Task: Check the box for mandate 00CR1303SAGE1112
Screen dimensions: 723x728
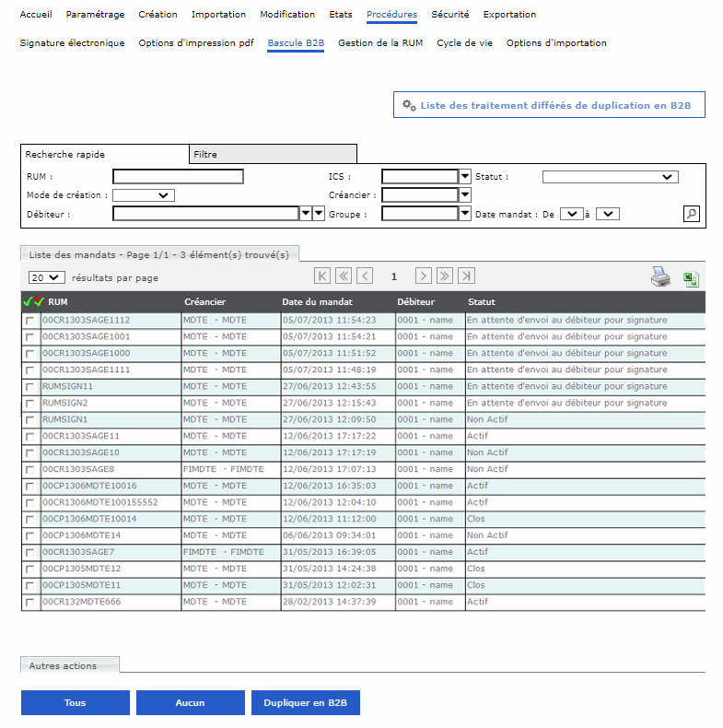Action: (30, 321)
